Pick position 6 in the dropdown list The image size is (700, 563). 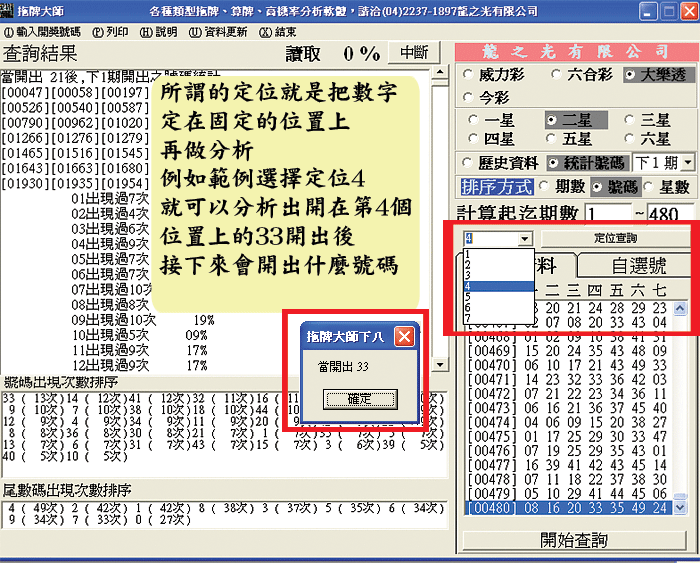499,307
